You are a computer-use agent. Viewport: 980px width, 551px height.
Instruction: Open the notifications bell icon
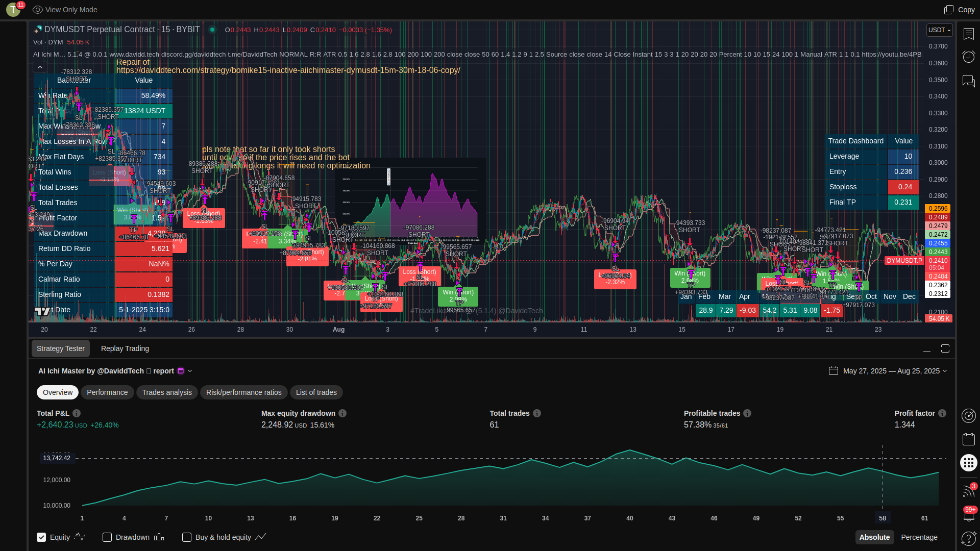point(968,514)
